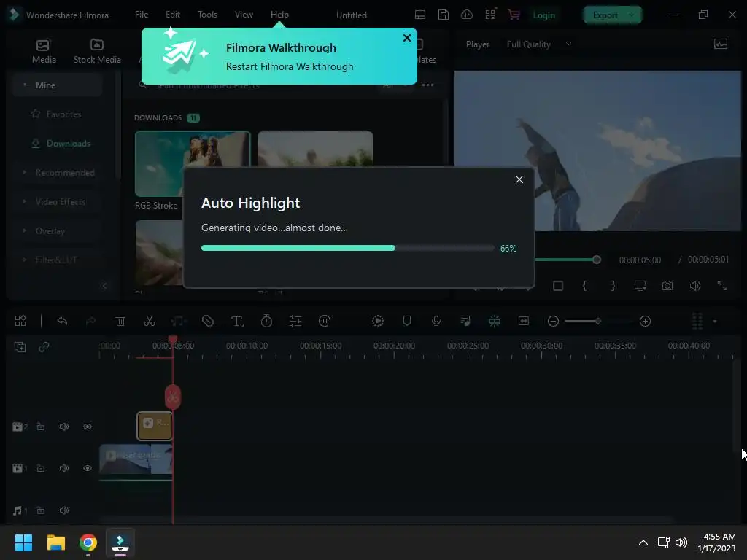Click the cloud upload icon
Viewport: 747px width, 560px height.
(x=467, y=15)
